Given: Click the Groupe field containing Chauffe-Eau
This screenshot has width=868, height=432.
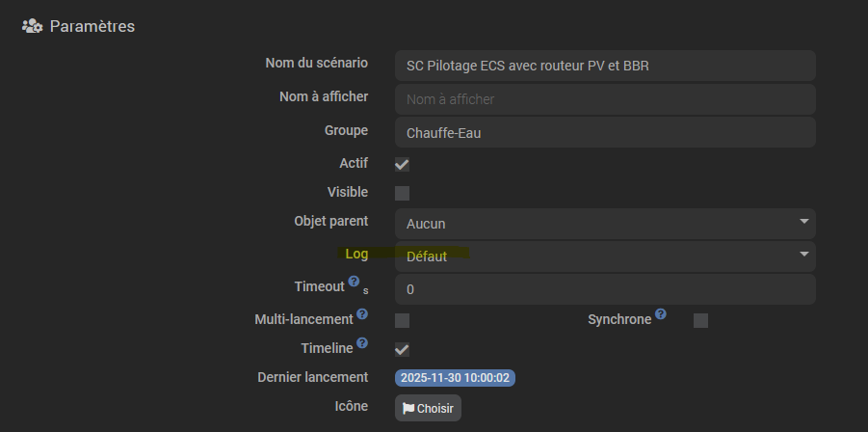Looking at the screenshot, I should [604, 133].
